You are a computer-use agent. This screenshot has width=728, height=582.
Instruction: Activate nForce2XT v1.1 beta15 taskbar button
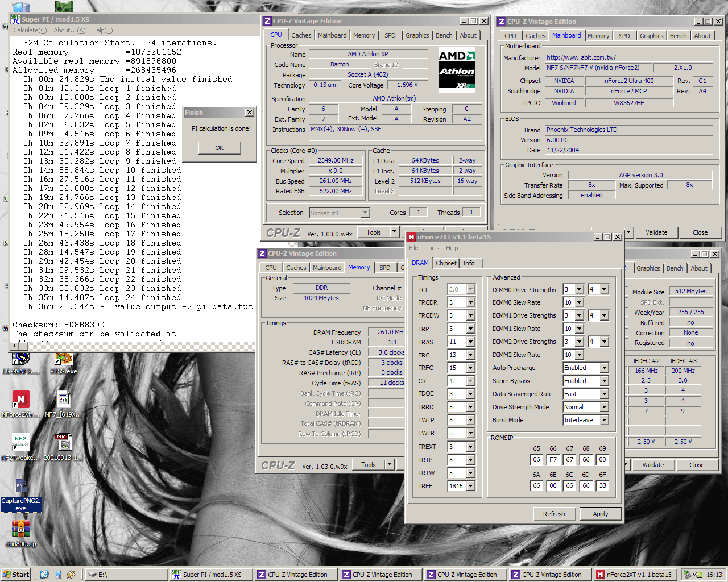[x=636, y=575]
